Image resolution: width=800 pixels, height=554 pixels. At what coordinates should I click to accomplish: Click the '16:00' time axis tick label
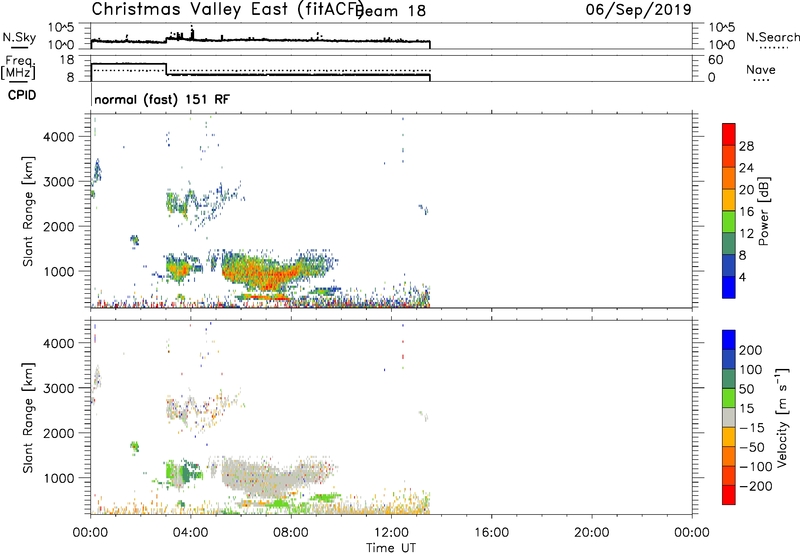(x=491, y=533)
